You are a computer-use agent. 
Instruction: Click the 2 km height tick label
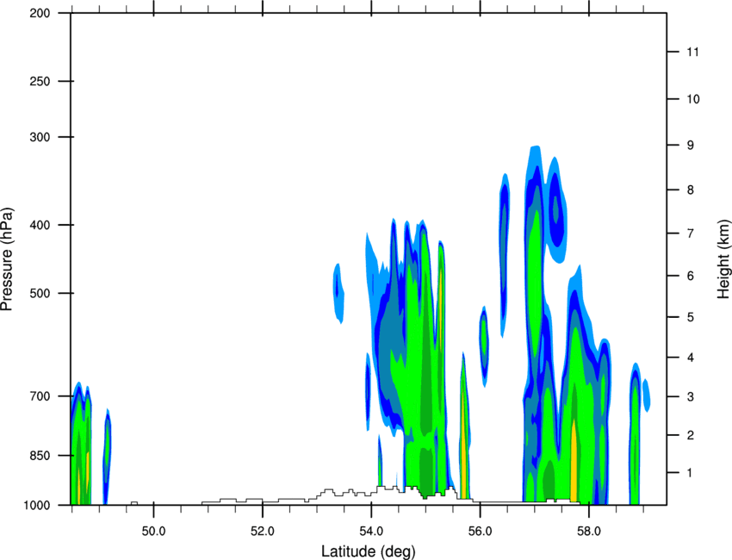click(691, 435)
